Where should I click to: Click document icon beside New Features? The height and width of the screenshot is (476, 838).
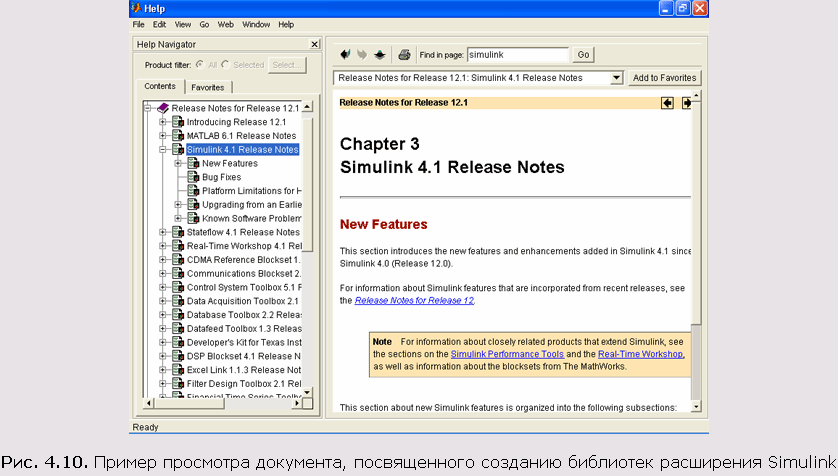tap(193, 163)
